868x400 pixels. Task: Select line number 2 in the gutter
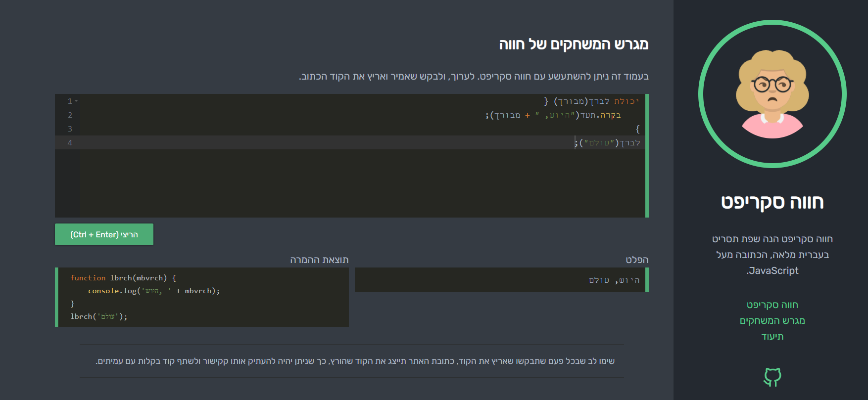coord(70,115)
